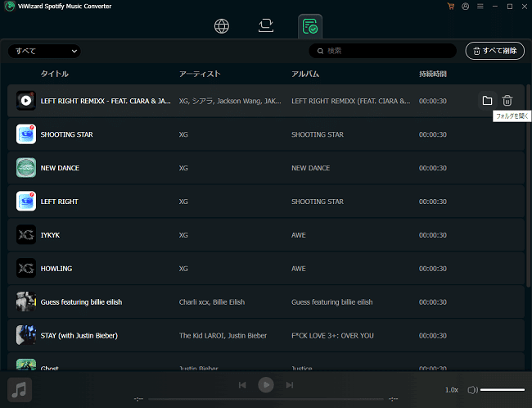Click the NEW DANCE row's album name
The image size is (532, 408).
[x=310, y=168]
